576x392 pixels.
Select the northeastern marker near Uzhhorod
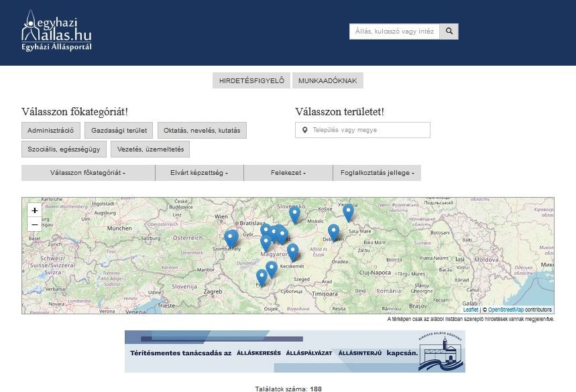click(348, 212)
